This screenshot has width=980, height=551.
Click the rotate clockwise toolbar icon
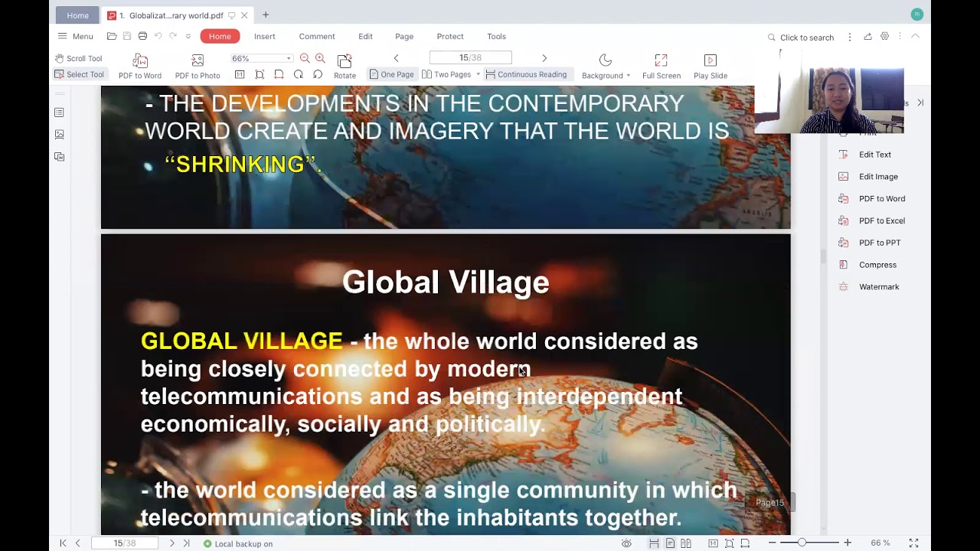[x=299, y=74]
